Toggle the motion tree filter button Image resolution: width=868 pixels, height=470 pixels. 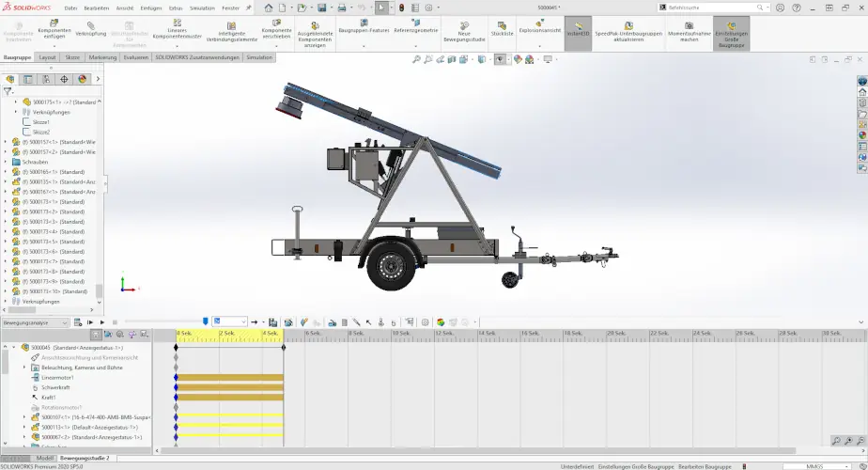tap(96, 335)
